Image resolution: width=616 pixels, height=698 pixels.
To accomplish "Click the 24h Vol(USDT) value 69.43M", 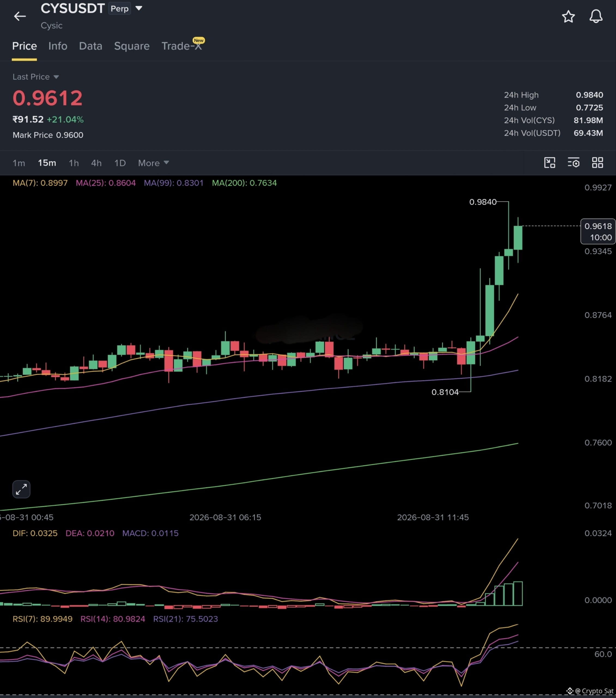I will tap(588, 133).
